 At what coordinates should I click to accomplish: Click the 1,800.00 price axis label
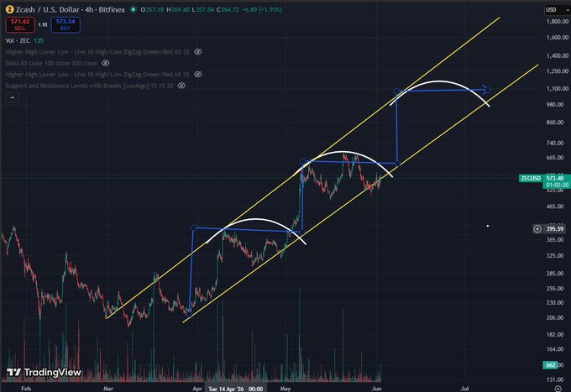[558, 22]
